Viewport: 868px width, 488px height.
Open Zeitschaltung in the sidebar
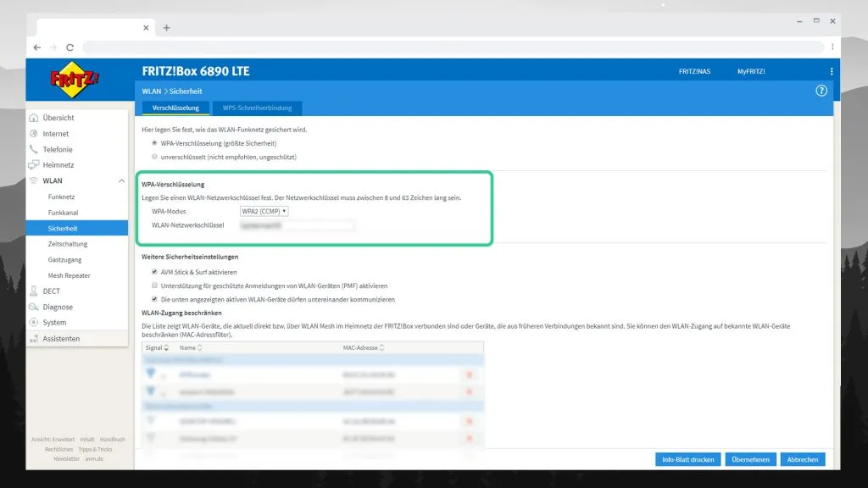coord(68,244)
